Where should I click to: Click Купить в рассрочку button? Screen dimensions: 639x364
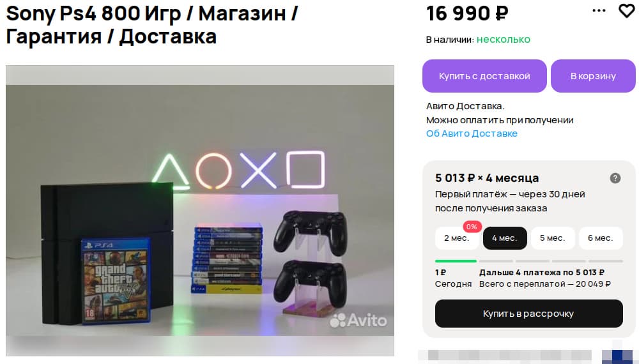click(x=528, y=314)
